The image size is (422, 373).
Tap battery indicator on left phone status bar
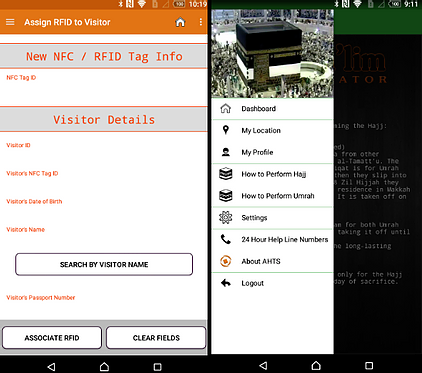(179, 4)
